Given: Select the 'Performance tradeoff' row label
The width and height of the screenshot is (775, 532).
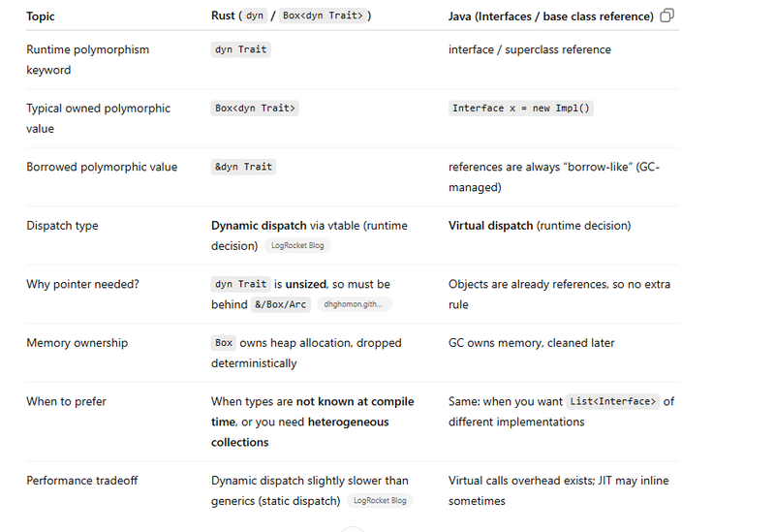Looking at the screenshot, I should pyautogui.click(x=82, y=481).
